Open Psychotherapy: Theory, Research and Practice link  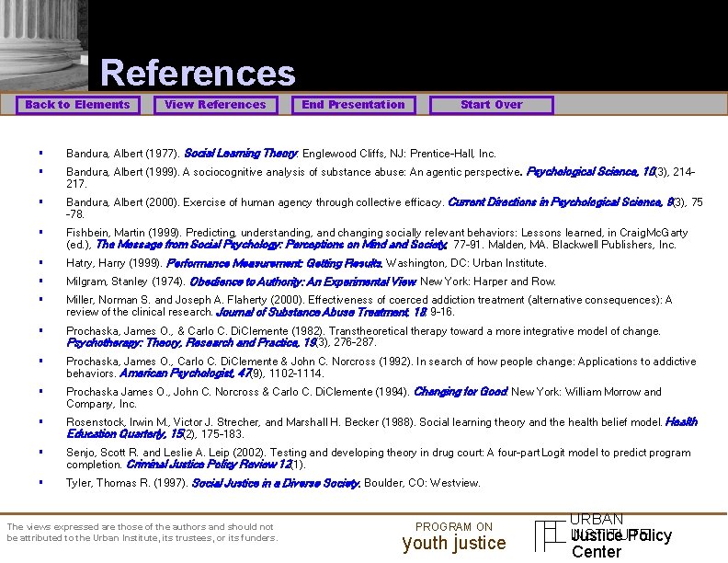click(191, 343)
